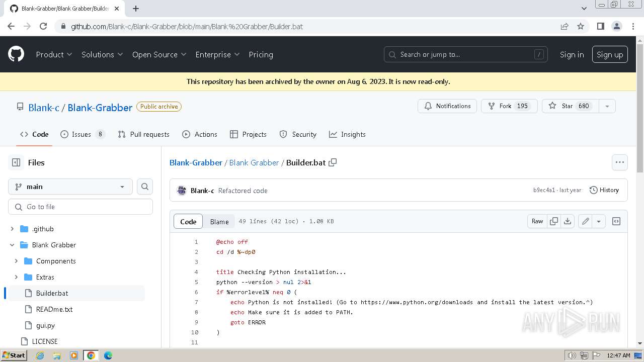This screenshot has height=362, width=644.
Task: Expand the Extras folder
Action: point(16,277)
